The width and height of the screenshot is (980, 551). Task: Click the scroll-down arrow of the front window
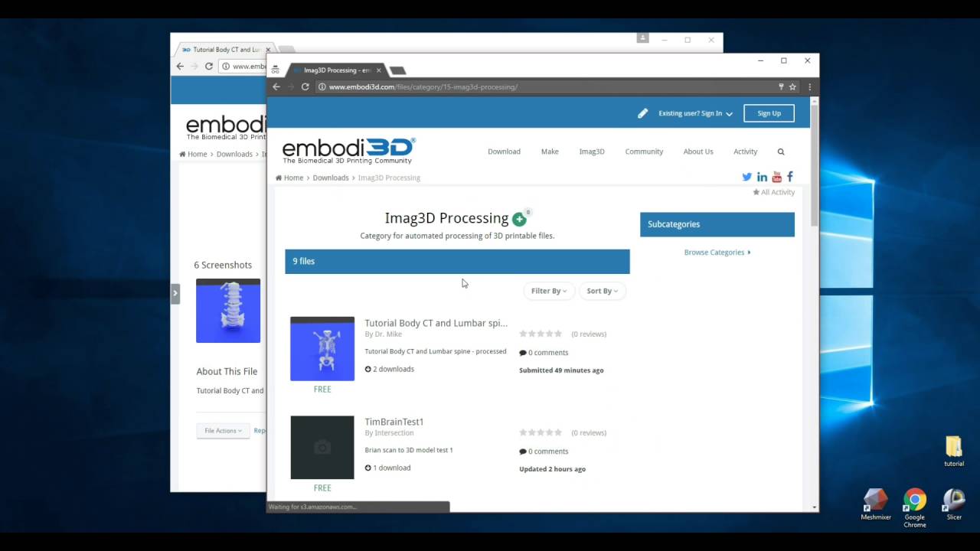click(x=815, y=507)
